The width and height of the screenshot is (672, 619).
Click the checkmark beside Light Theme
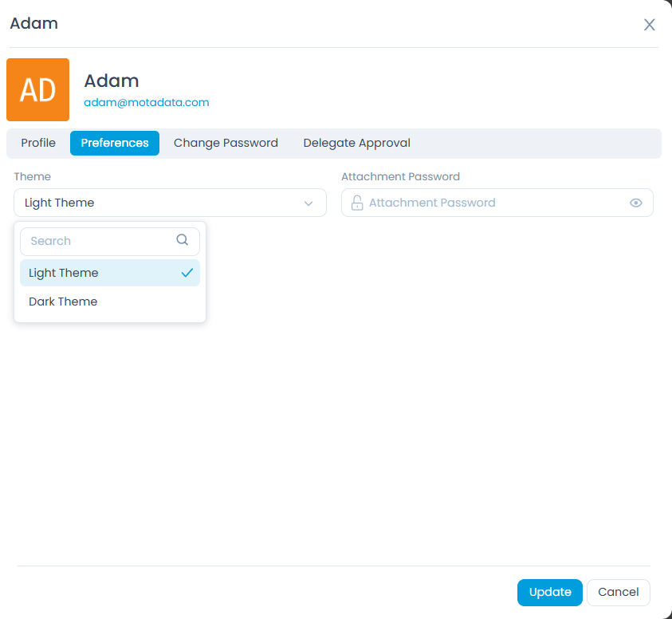pos(187,273)
